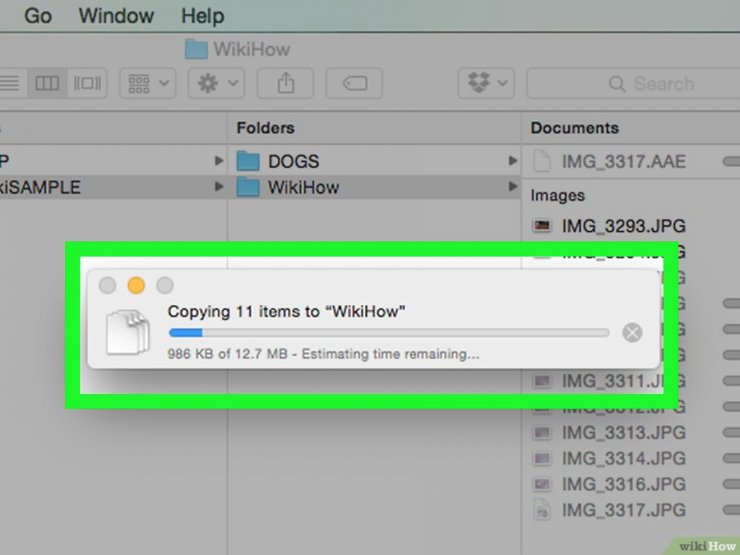
Task: Select the WikiHow folder row
Action: coord(374,187)
